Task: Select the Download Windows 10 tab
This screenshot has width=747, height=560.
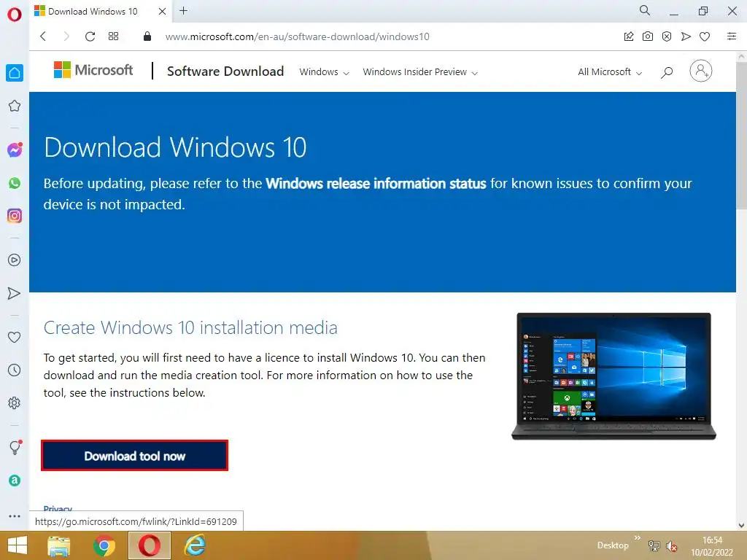Action: (x=93, y=12)
